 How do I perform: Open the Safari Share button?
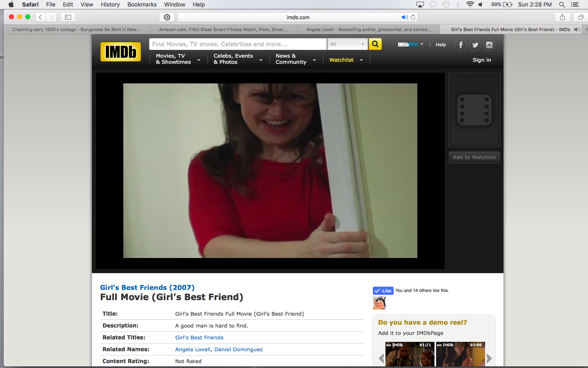click(x=562, y=17)
